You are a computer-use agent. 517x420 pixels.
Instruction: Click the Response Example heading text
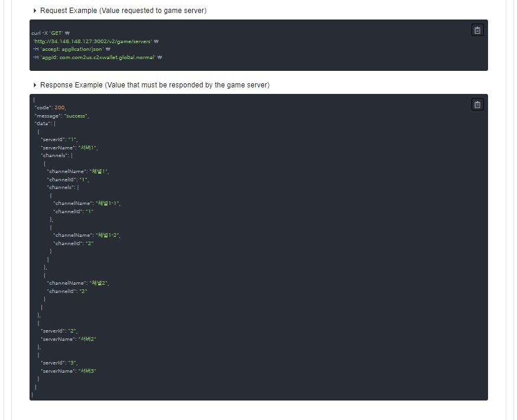click(x=155, y=85)
